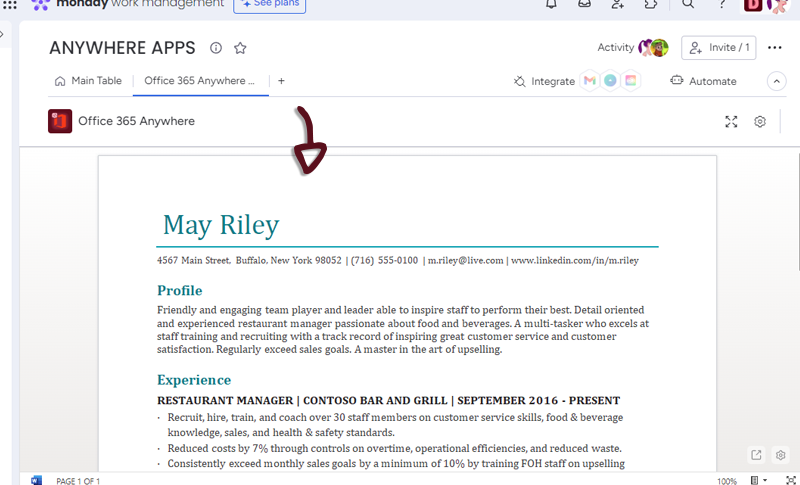
Task: Open the help question mark
Action: [x=722, y=4]
